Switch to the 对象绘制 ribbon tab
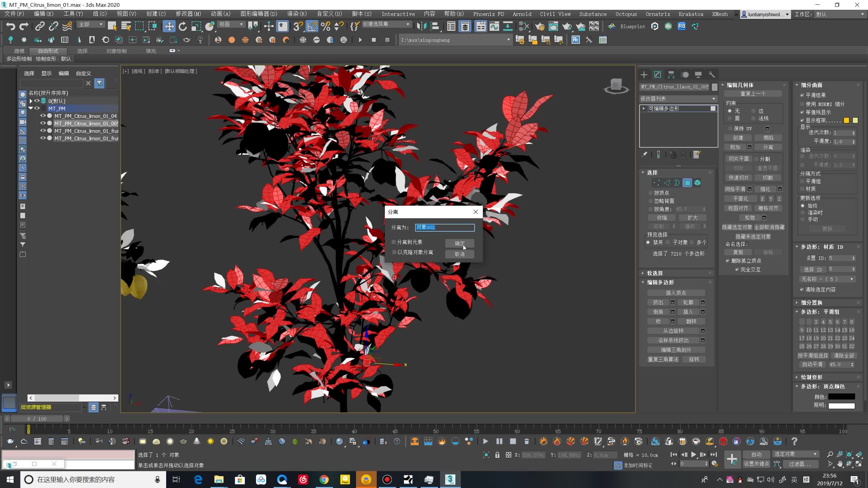The width and height of the screenshot is (868, 488). coord(116,51)
